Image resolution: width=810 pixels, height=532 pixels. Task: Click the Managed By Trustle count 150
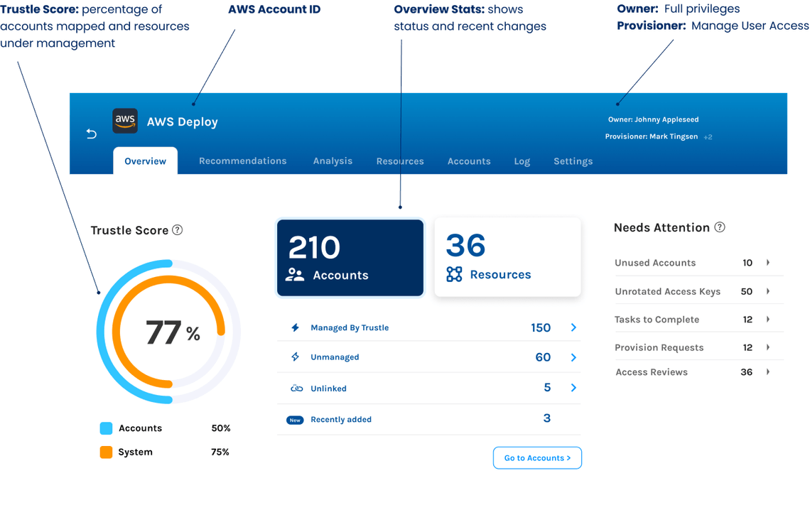(541, 327)
